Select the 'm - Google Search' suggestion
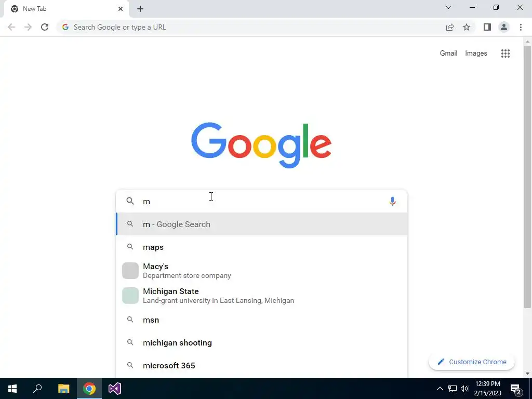Screen dimensions: 532x399 point(261,224)
